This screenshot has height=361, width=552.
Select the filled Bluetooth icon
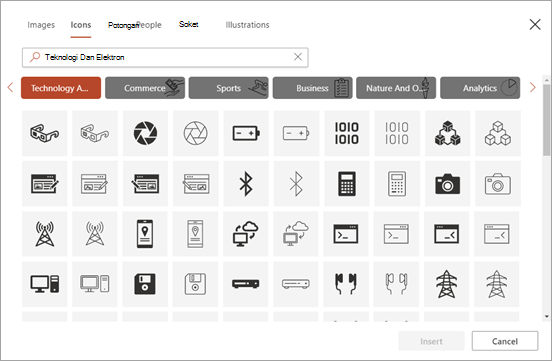point(246,183)
